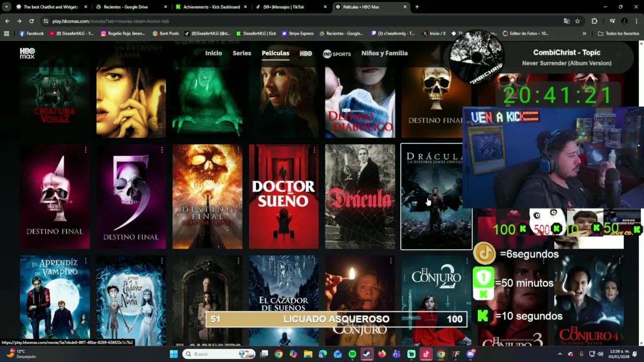
Task: Open the TNT Sports section
Action: click(x=337, y=53)
